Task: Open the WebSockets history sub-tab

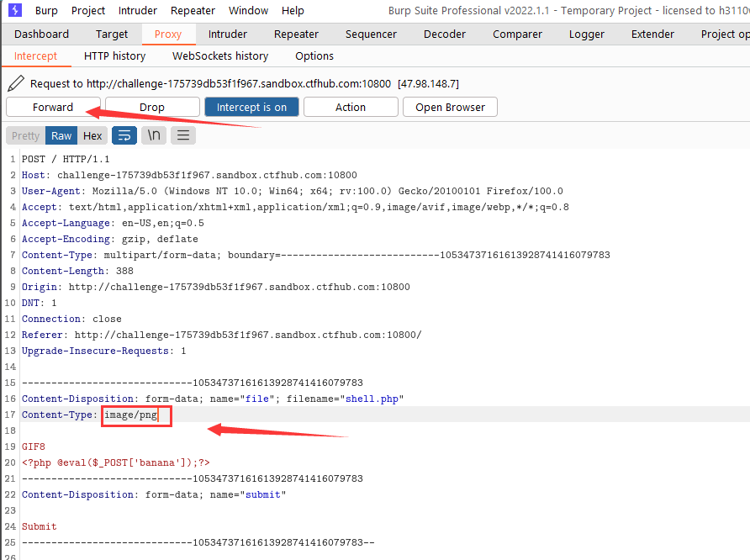Action: (x=220, y=56)
